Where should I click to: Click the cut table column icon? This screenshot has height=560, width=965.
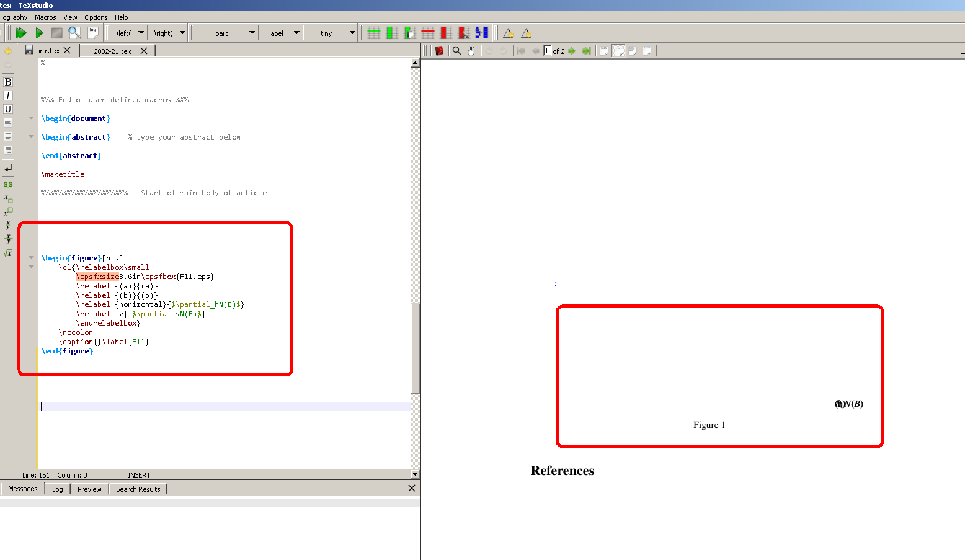tap(464, 33)
